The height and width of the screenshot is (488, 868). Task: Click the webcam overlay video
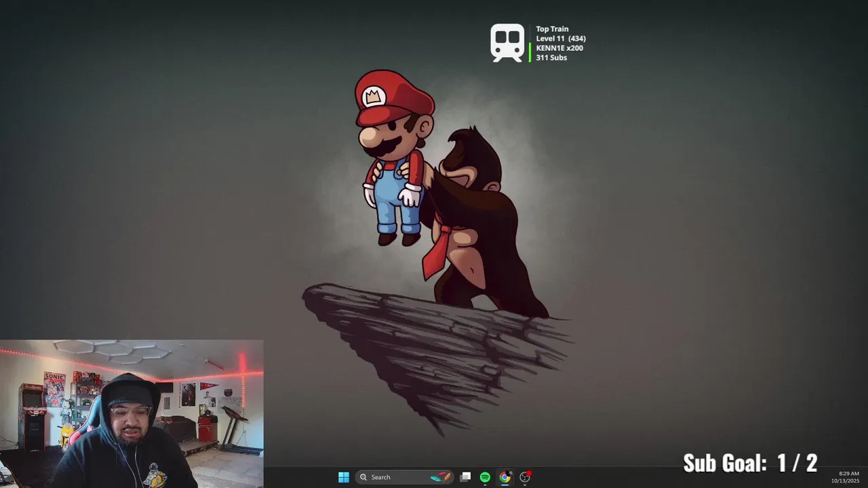point(132,413)
